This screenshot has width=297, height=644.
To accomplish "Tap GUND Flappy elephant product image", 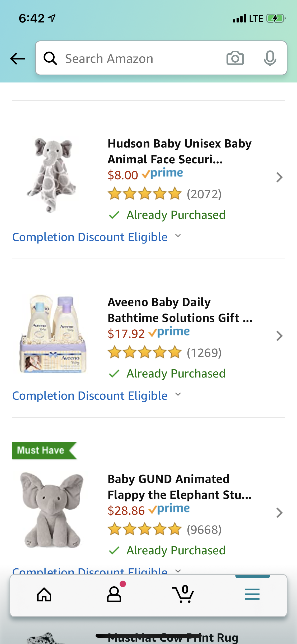I will tap(52, 510).
